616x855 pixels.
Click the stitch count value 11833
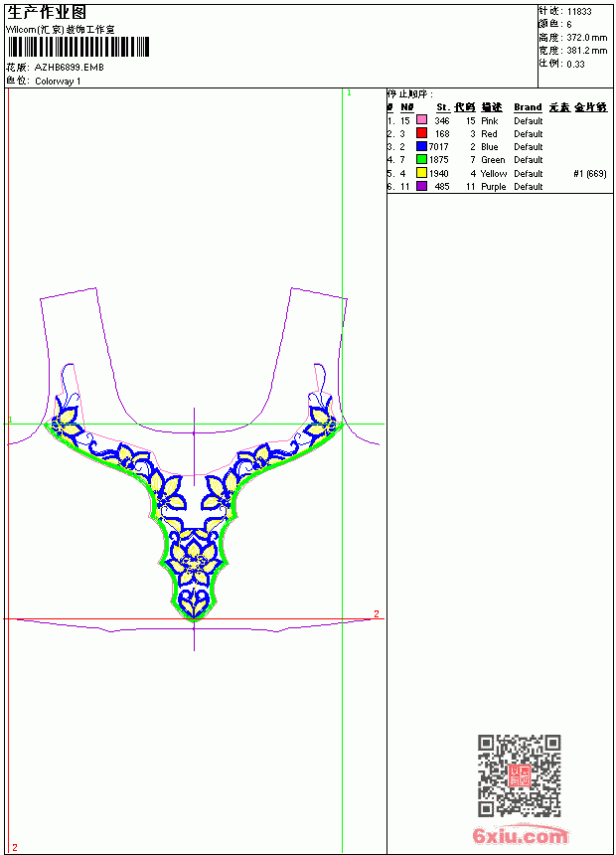pyautogui.click(x=579, y=12)
